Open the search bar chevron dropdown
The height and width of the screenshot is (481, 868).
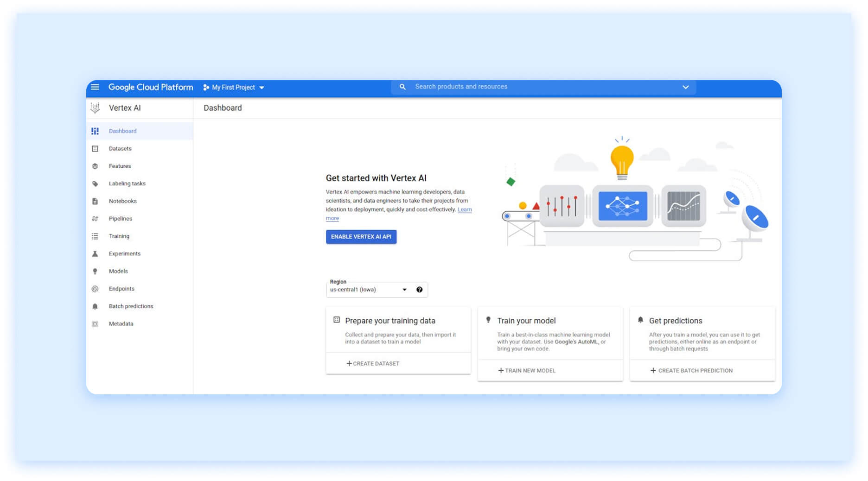(685, 87)
